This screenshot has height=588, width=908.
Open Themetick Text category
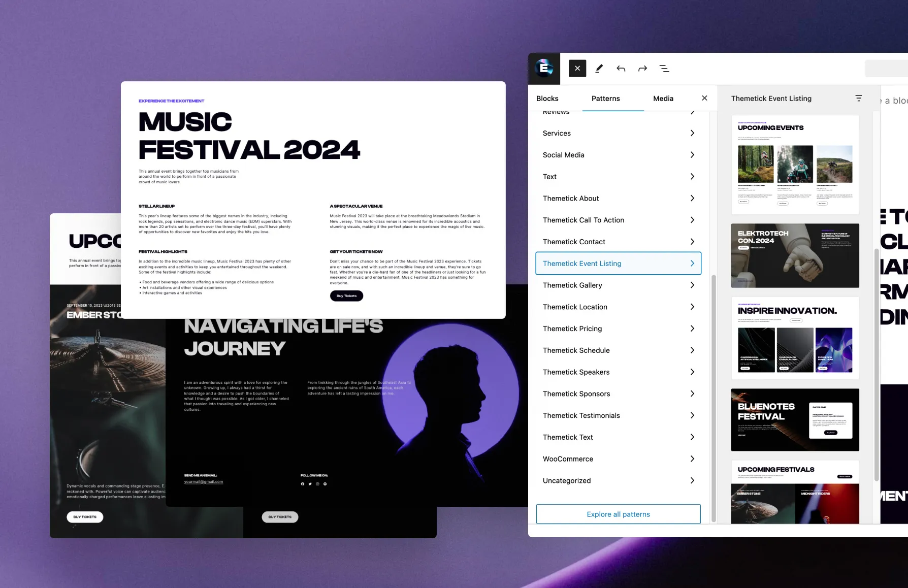618,437
